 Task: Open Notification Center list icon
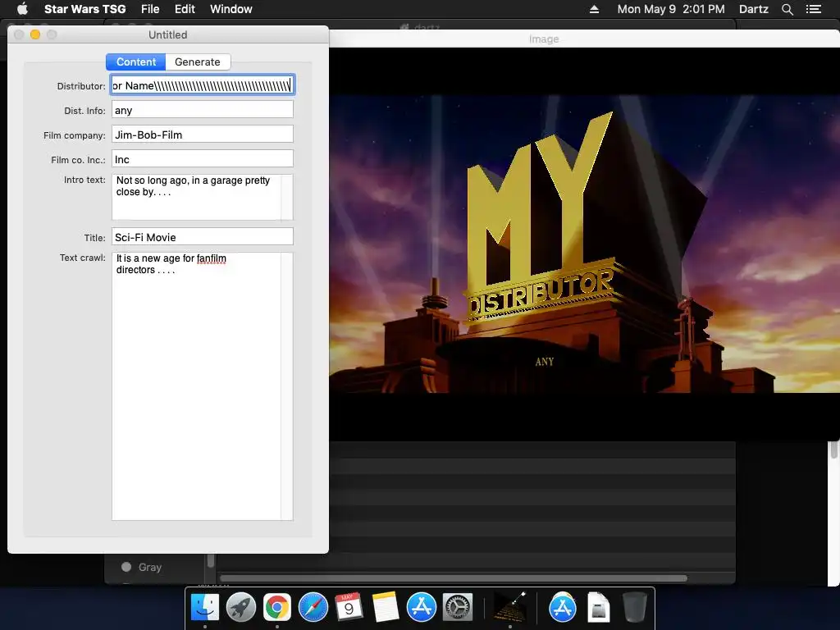click(x=813, y=9)
